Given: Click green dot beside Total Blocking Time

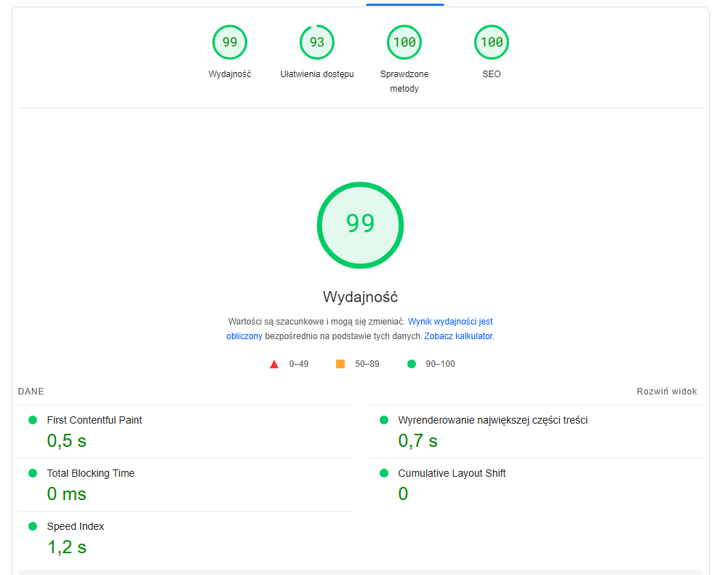Looking at the screenshot, I should pos(32,473).
